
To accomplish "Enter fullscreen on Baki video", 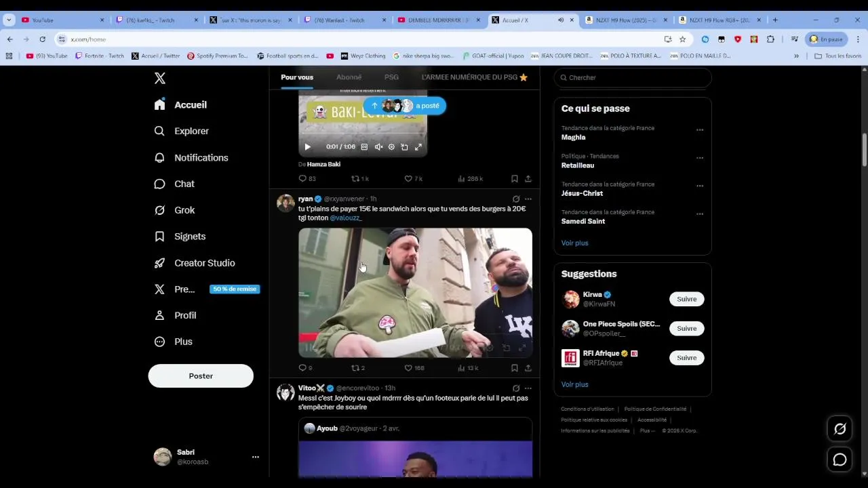I will (418, 146).
